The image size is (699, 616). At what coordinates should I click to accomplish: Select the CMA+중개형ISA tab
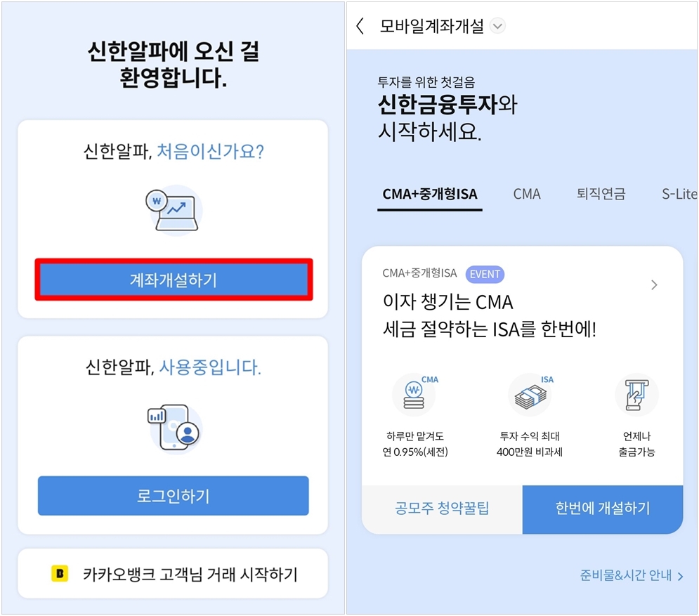pyautogui.click(x=430, y=194)
